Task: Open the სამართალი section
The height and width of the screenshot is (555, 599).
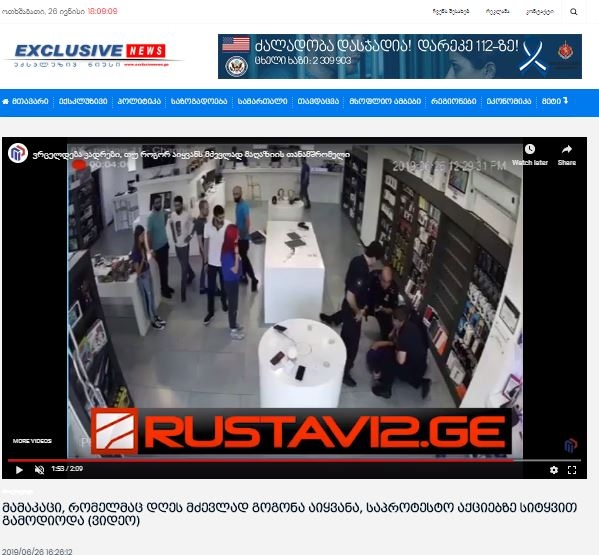Action: [262, 102]
